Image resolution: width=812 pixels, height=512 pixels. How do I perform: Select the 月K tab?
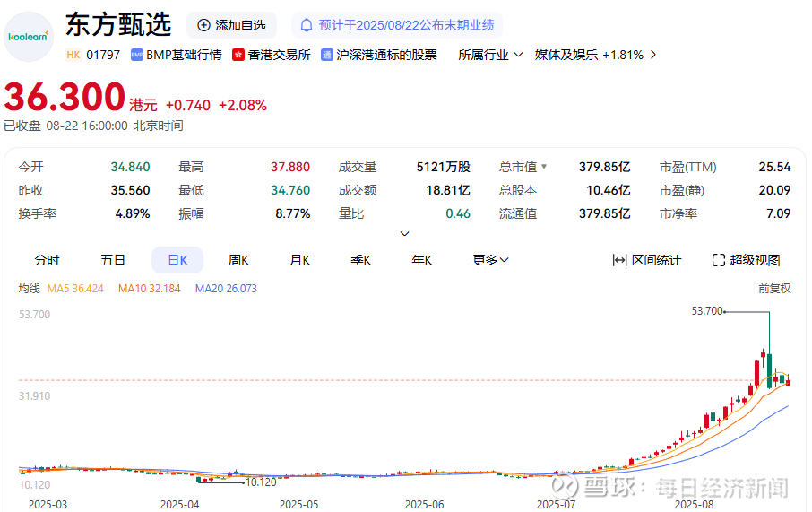pos(300,260)
